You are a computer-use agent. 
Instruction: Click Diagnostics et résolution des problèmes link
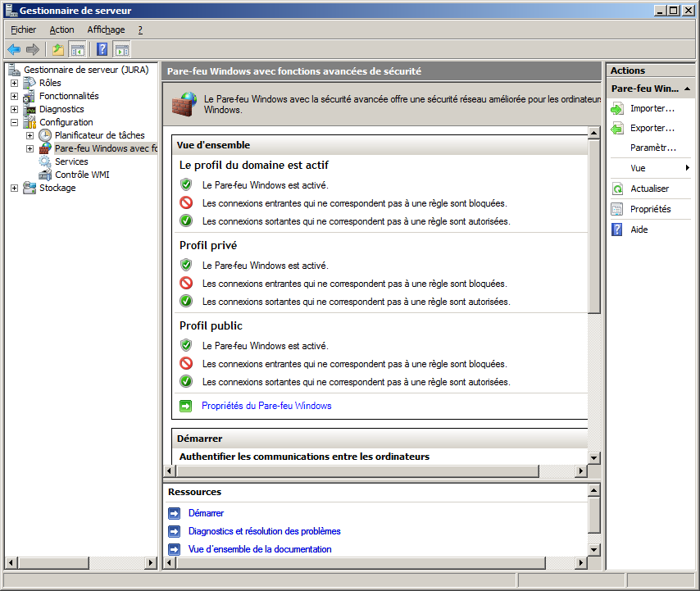click(x=264, y=531)
